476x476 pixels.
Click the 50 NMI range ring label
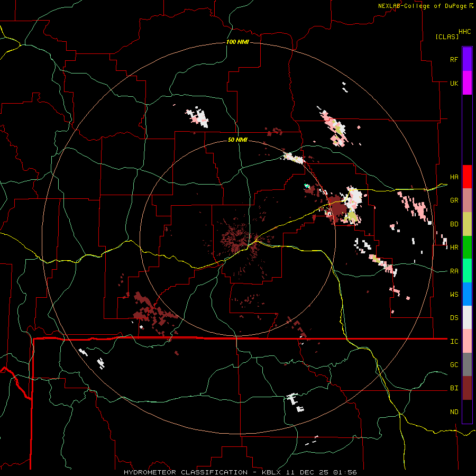coord(237,140)
